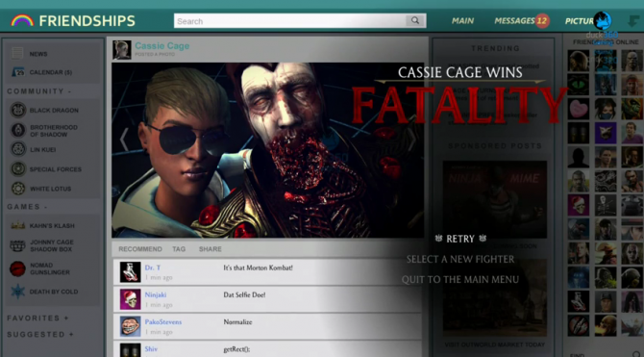Open the Ninja Mime sponsored post
Screen dimensions: 644x357
click(495, 199)
